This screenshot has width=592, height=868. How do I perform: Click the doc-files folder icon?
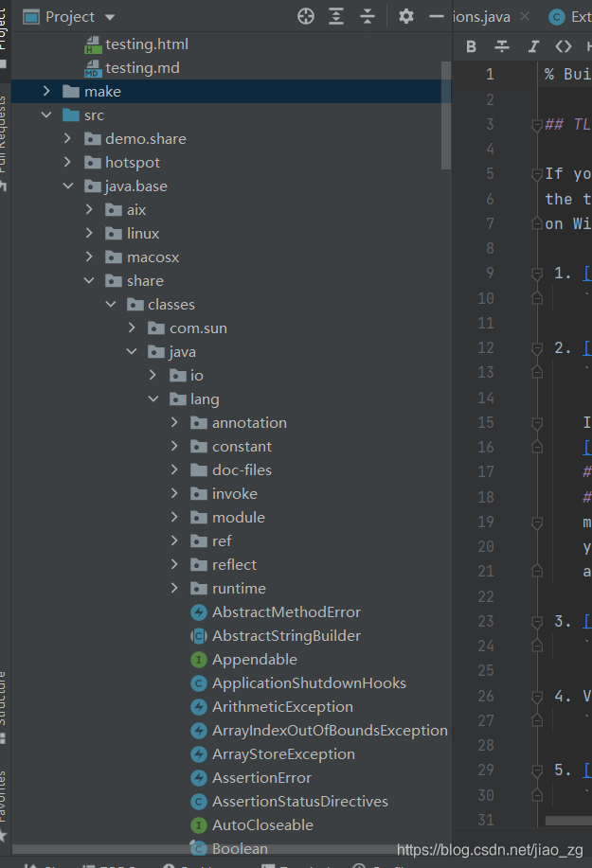199,470
